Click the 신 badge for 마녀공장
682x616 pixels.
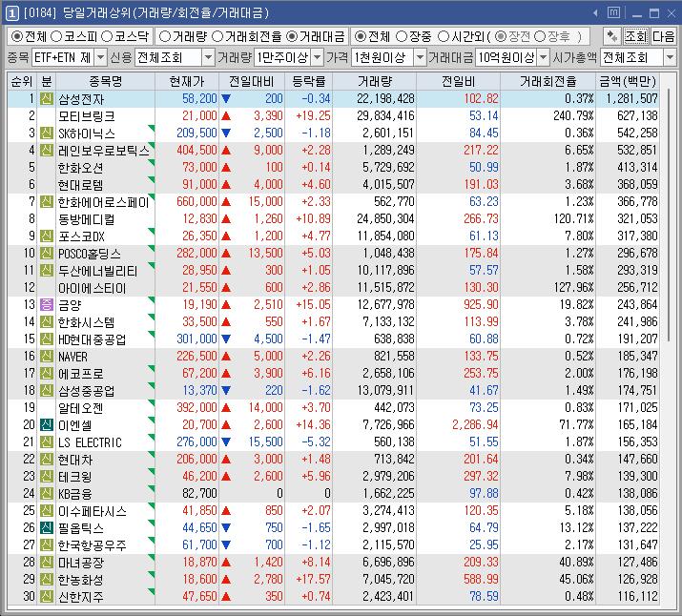point(47,562)
